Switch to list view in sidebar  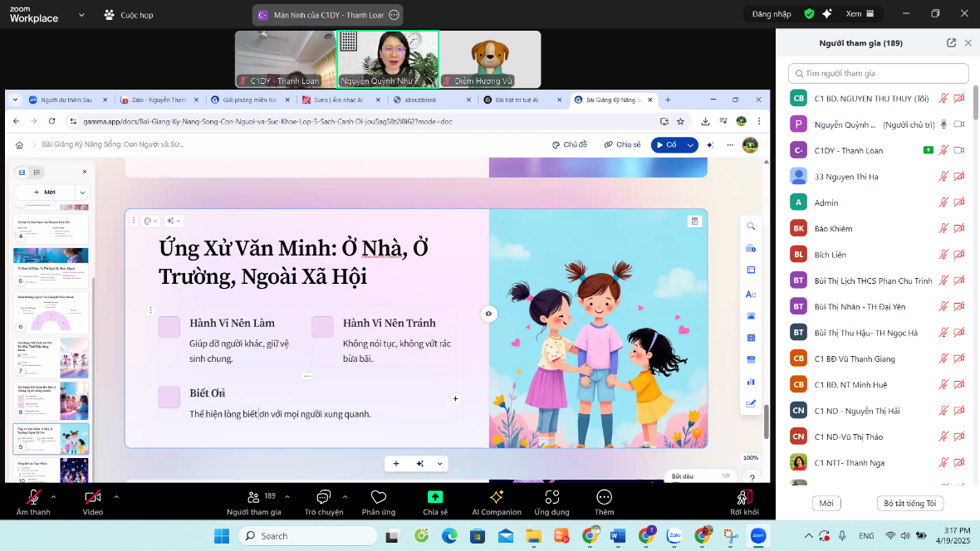[x=37, y=173]
